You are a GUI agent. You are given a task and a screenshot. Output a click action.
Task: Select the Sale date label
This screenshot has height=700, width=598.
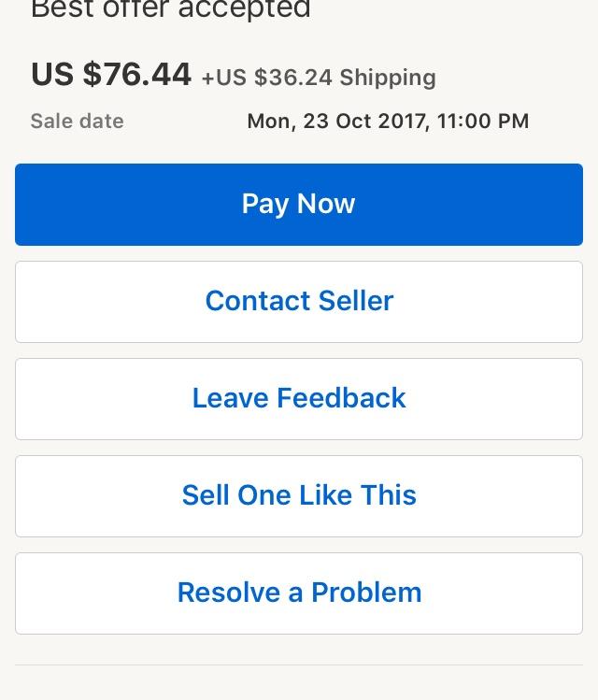78,121
